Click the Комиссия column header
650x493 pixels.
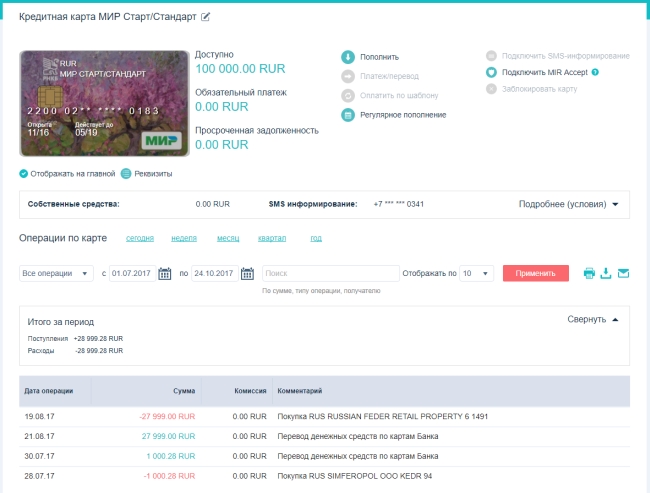click(x=250, y=391)
